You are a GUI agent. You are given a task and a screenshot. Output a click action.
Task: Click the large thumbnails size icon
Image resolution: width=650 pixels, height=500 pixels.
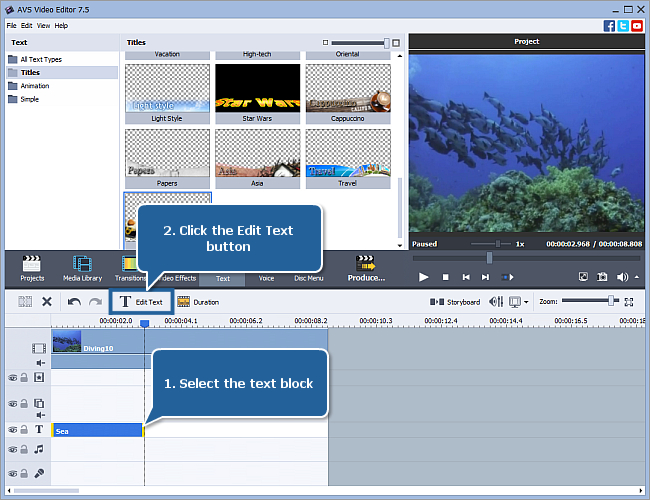396,43
